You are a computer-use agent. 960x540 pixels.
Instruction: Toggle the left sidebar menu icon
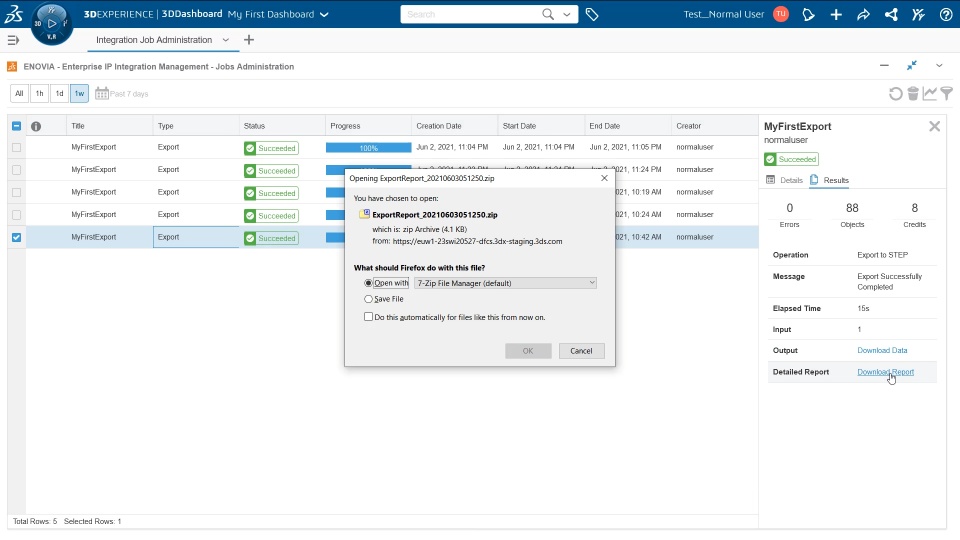click(13, 40)
